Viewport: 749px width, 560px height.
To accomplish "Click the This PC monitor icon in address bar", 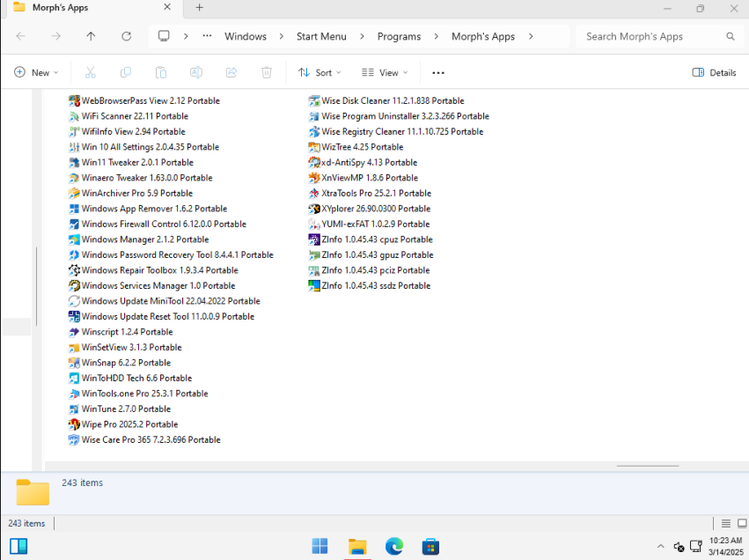I will [164, 36].
